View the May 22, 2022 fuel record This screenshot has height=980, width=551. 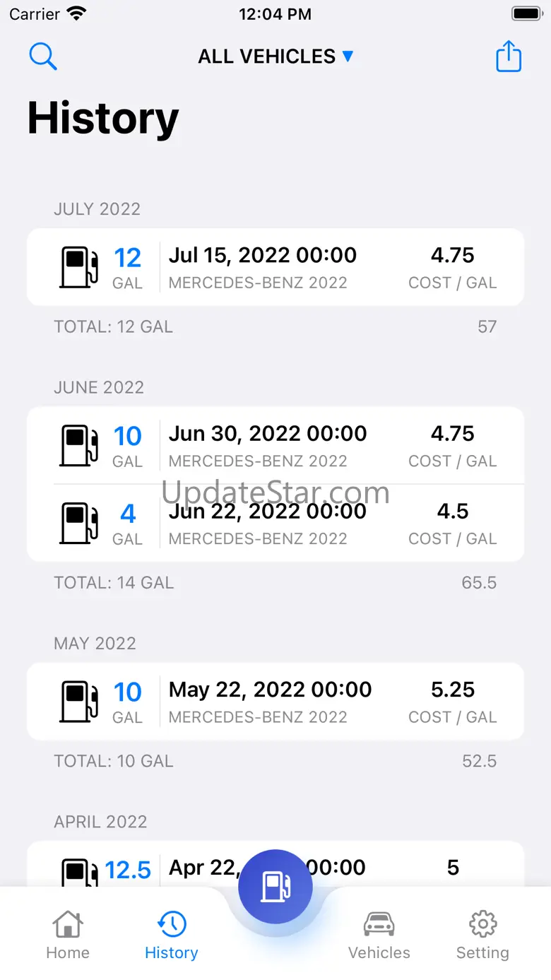pos(275,702)
